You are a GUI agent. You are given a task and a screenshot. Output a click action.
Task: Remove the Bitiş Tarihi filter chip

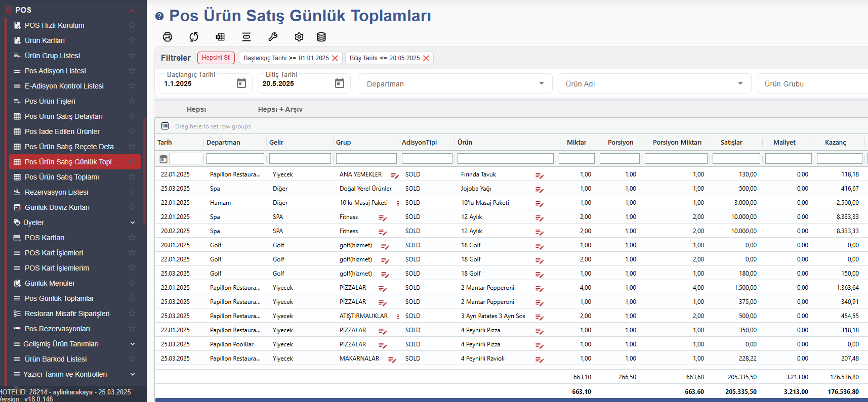(426, 58)
